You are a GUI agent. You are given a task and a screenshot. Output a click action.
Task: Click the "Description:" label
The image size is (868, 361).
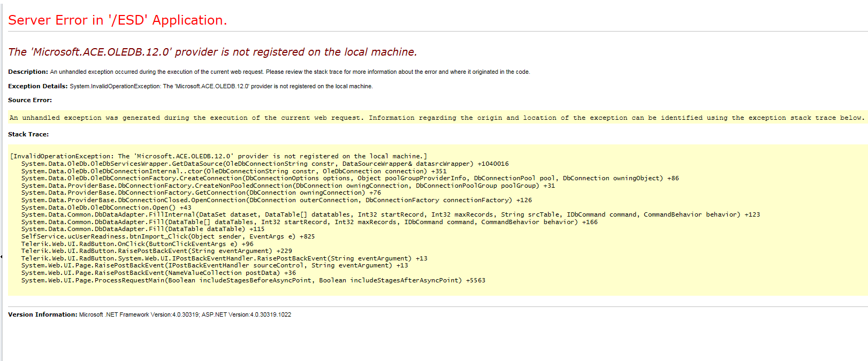click(28, 72)
